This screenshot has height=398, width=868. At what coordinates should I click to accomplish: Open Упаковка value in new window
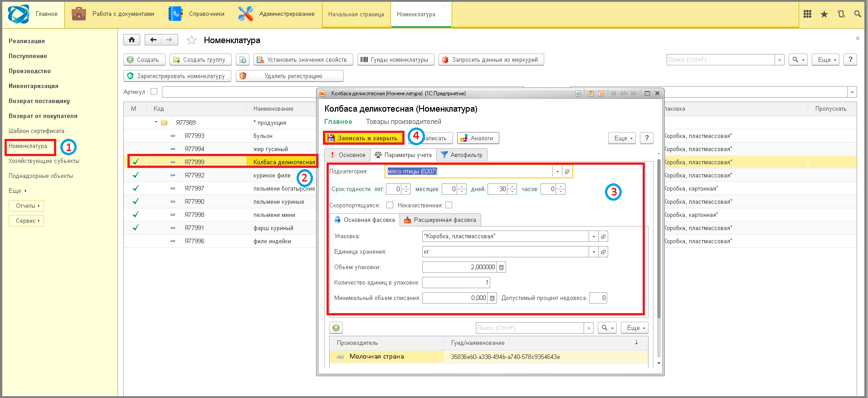[603, 236]
